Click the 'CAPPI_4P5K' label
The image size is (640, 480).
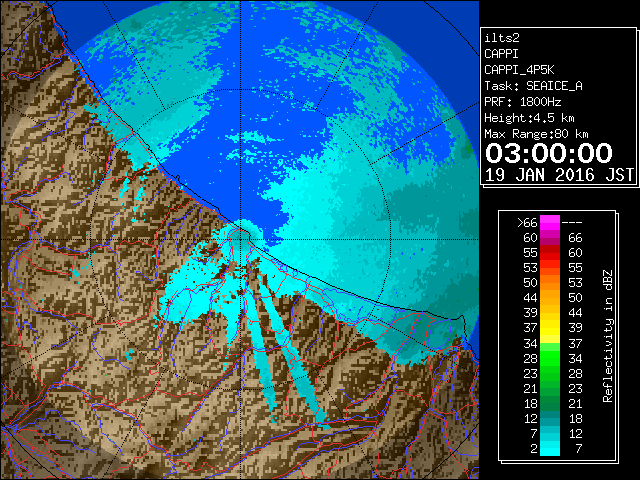click(519, 70)
